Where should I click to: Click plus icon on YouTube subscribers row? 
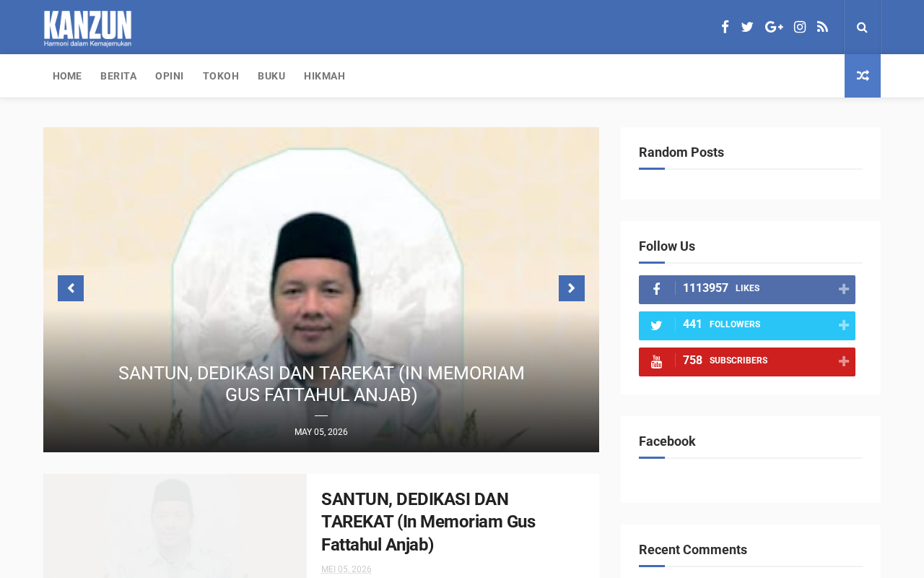click(844, 361)
